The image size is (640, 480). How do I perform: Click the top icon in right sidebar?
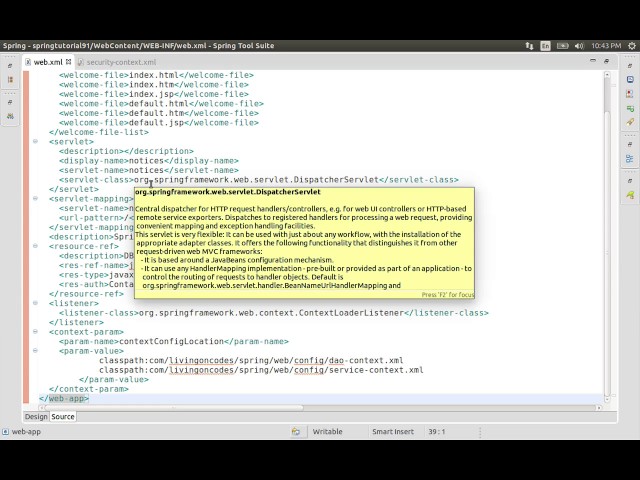[629, 65]
